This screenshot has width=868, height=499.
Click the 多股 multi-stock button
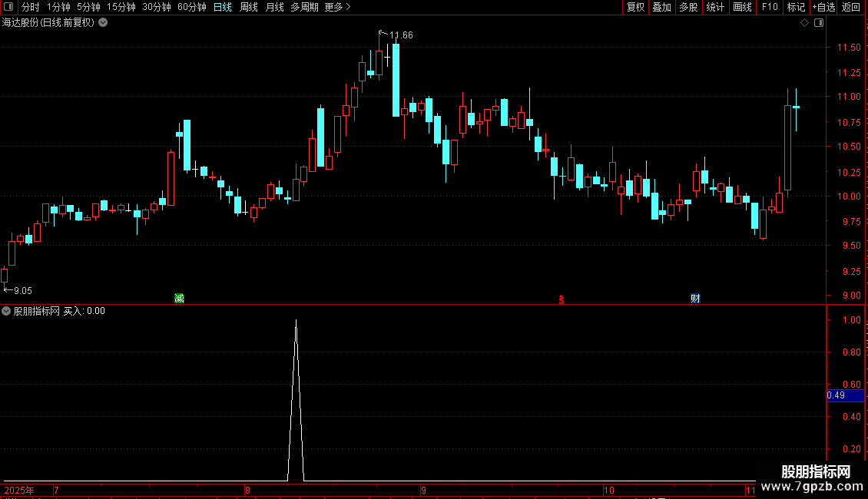pos(688,7)
